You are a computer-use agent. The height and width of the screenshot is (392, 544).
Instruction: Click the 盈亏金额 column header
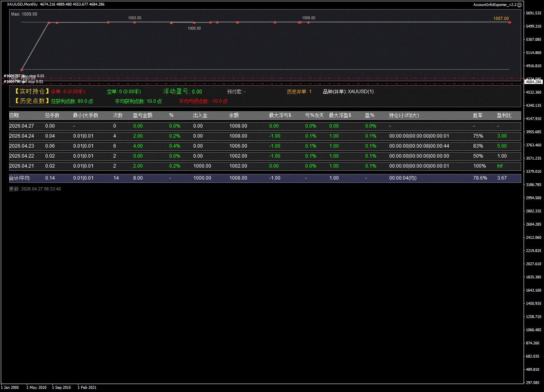click(142, 115)
